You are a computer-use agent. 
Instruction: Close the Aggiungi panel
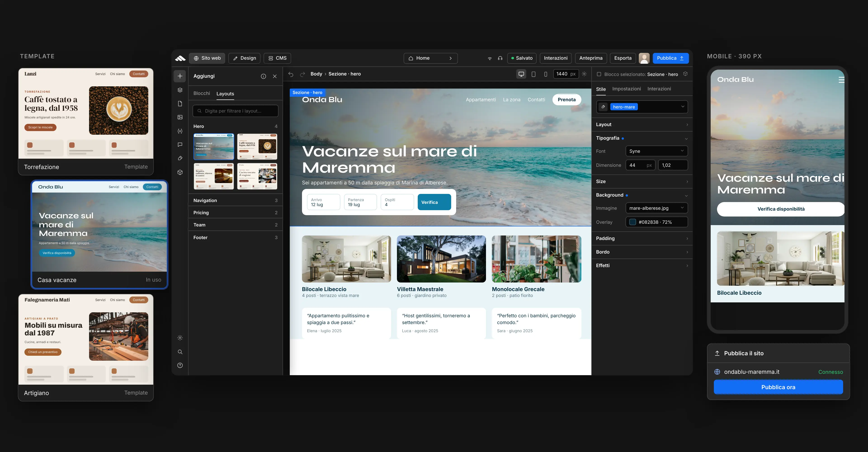(275, 76)
